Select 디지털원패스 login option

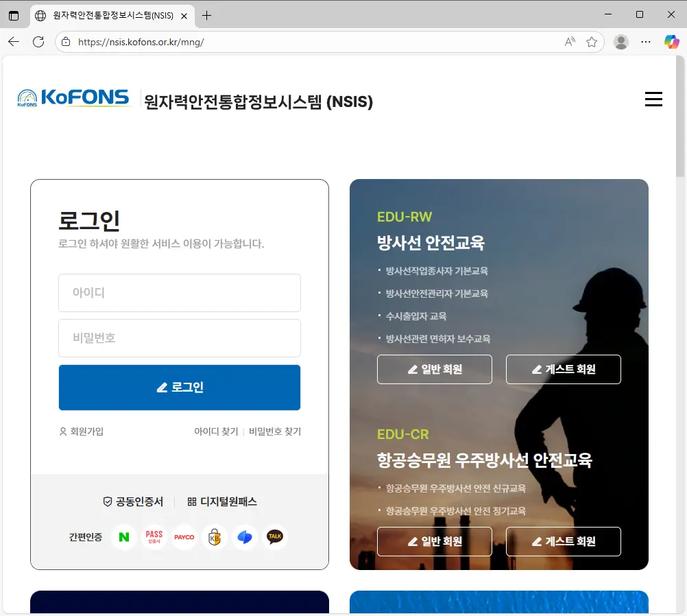[222, 501]
